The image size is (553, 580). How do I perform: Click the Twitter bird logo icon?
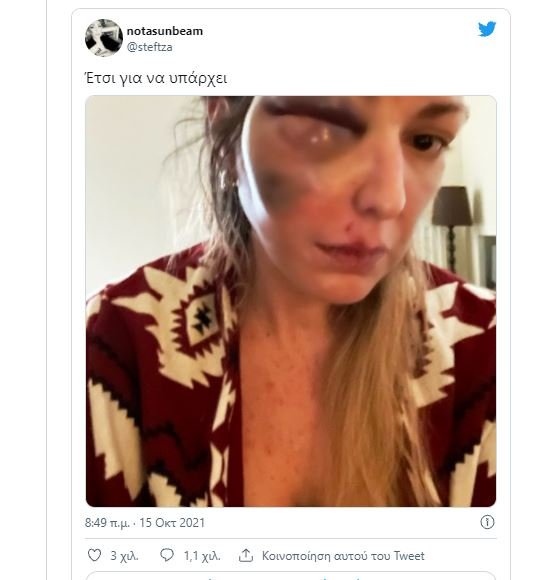(x=487, y=29)
